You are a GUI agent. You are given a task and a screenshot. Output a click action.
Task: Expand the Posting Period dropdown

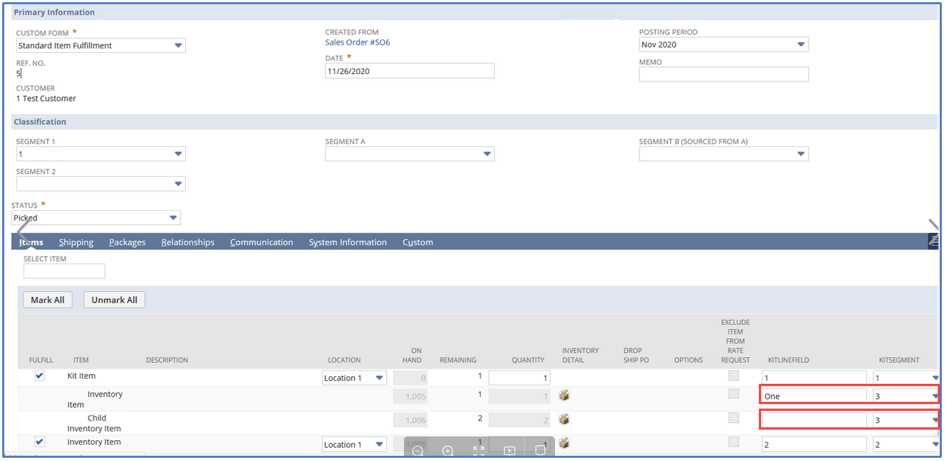tap(723, 45)
